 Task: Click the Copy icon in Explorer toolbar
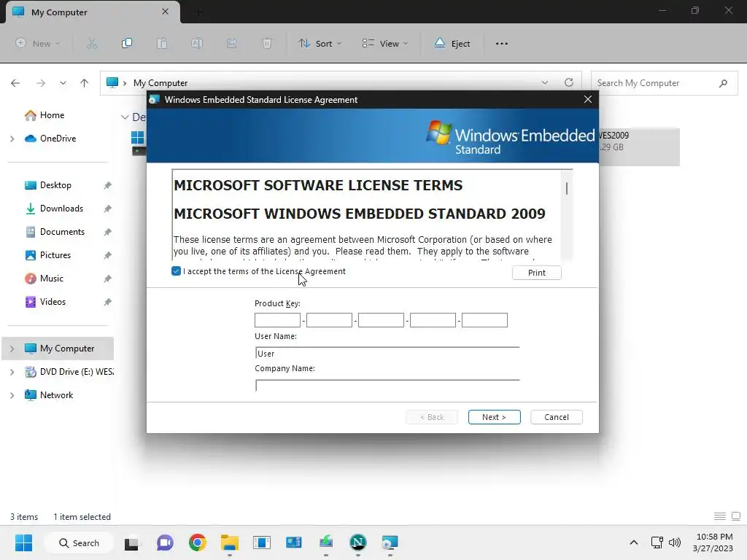[x=127, y=43]
